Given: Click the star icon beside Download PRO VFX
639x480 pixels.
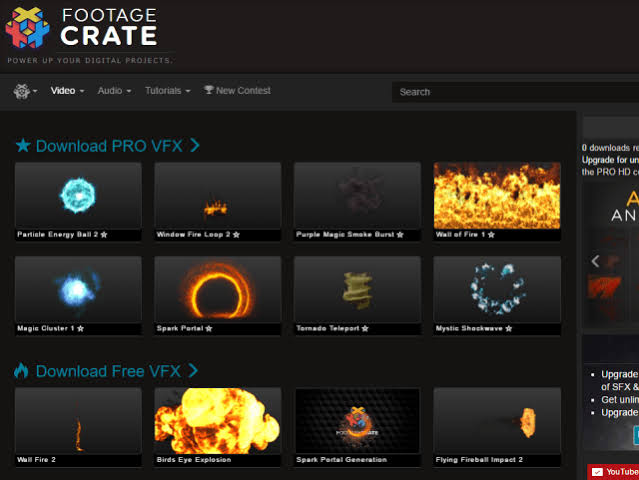Looking at the screenshot, I should pos(23,146).
